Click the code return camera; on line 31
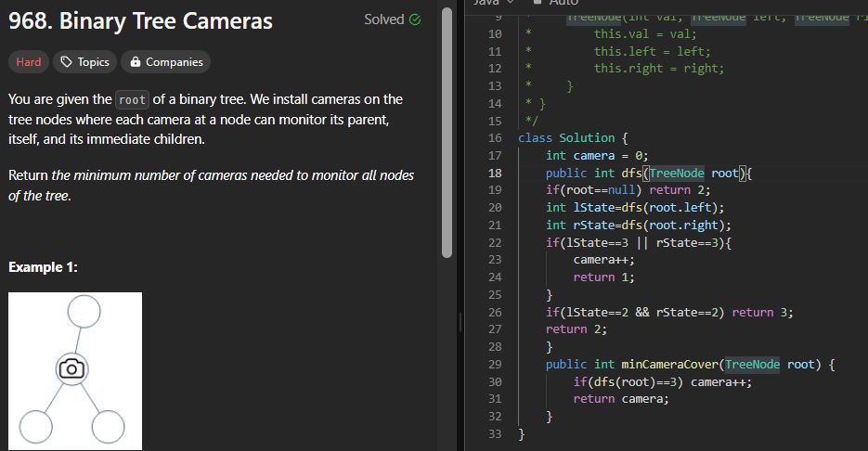868x451 pixels. tap(621, 400)
